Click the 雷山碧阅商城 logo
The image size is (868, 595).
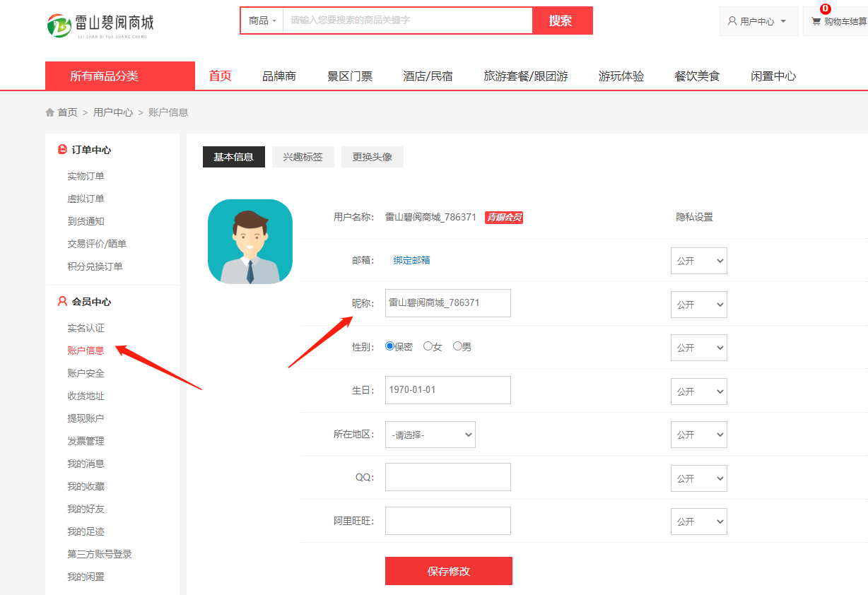[100, 25]
